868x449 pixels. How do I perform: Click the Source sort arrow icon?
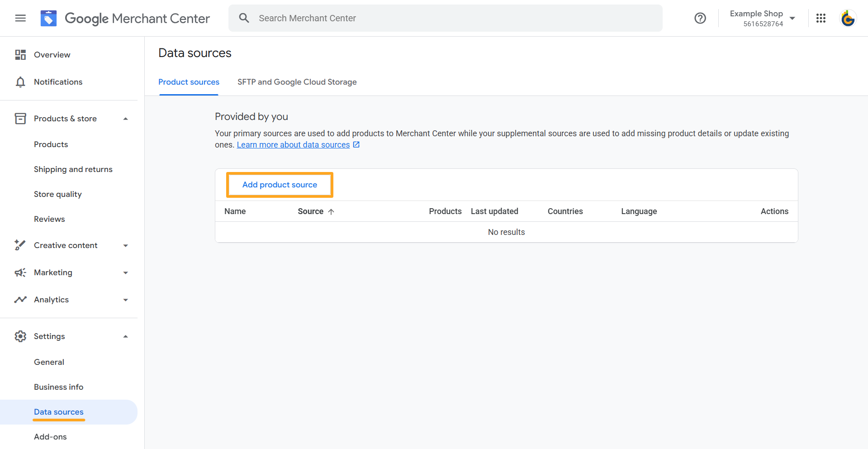coord(331,211)
